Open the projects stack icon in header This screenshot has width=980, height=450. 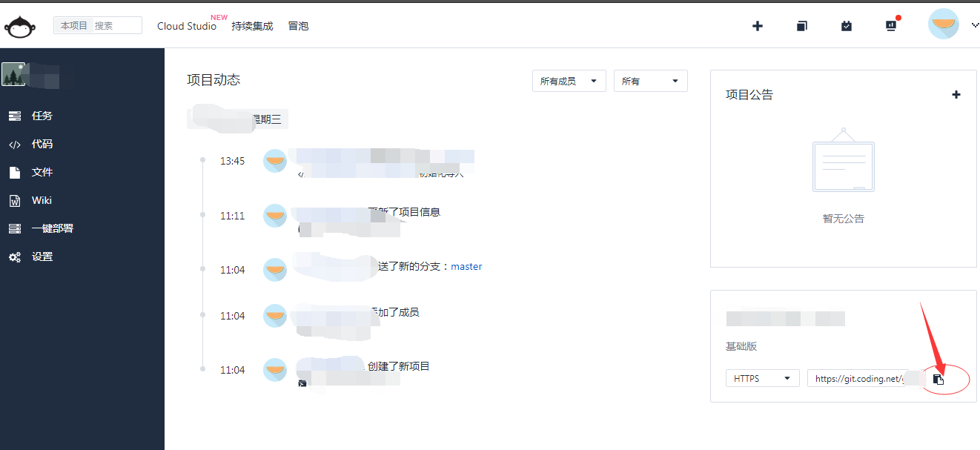(x=801, y=26)
